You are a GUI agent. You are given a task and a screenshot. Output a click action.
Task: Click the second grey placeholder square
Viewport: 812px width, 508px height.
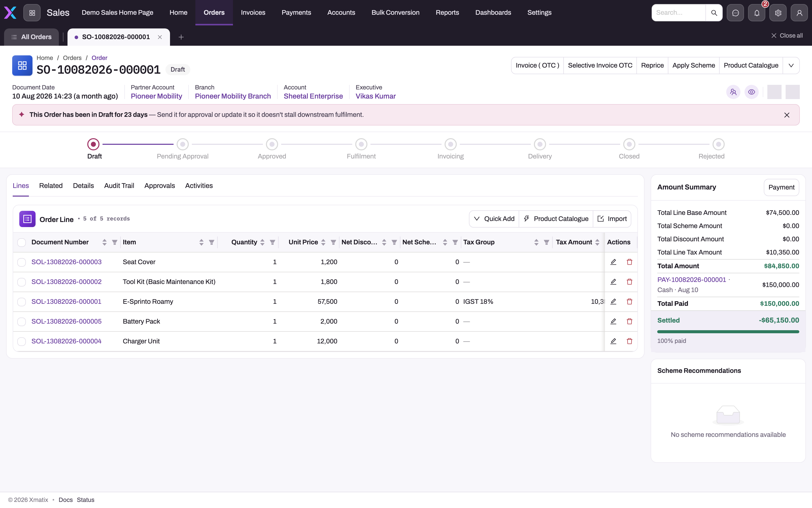(x=792, y=92)
